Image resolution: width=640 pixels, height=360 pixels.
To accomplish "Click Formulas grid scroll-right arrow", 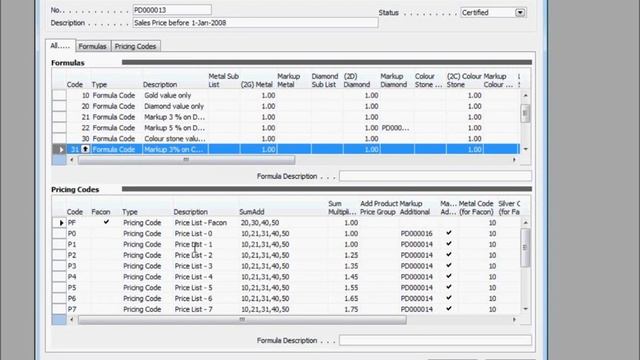I will click(x=514, y=160).
